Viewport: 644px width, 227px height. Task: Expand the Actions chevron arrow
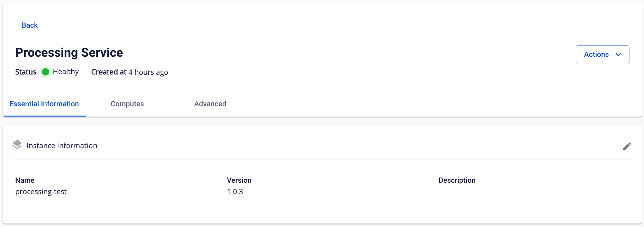(618, 55)
